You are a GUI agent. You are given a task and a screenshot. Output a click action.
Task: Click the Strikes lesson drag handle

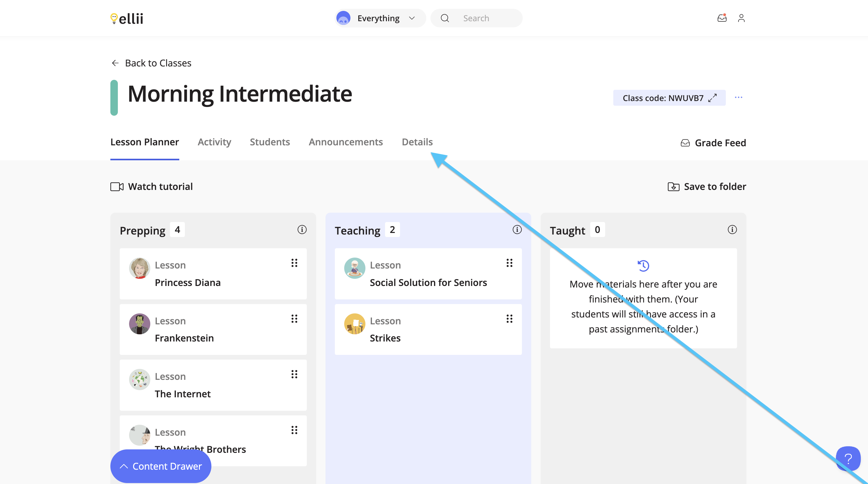[509, 318]
